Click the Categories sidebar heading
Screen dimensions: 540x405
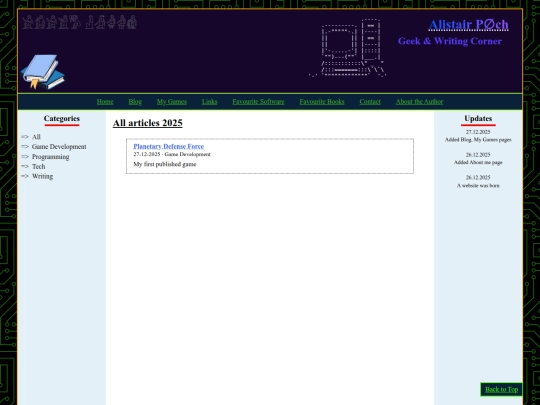(x=62, y=118)
